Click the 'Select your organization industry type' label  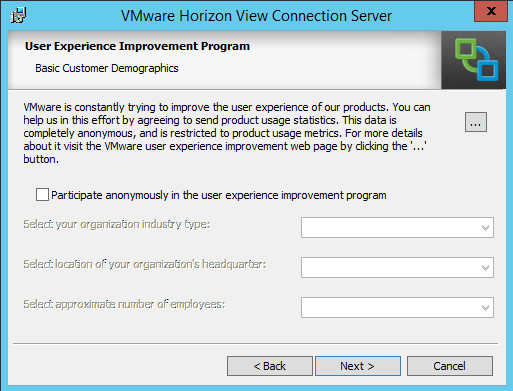pos(117,224)
